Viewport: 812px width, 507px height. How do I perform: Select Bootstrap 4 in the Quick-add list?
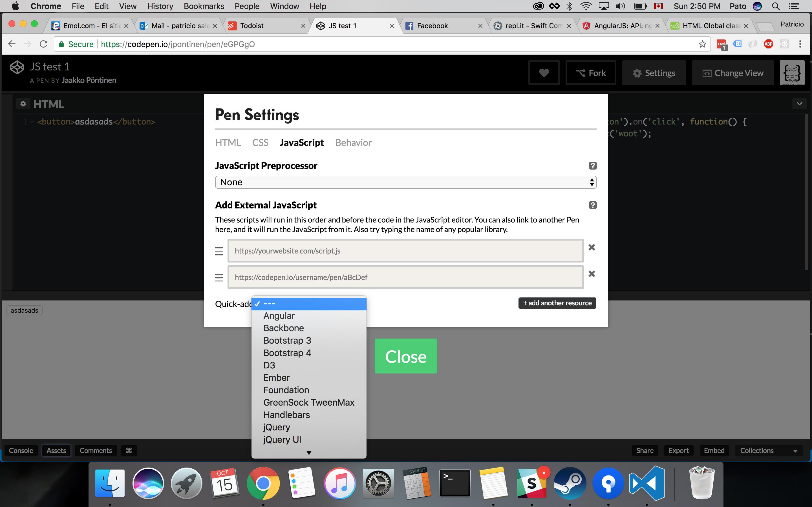pyautogui.click(x=287, y=353)
